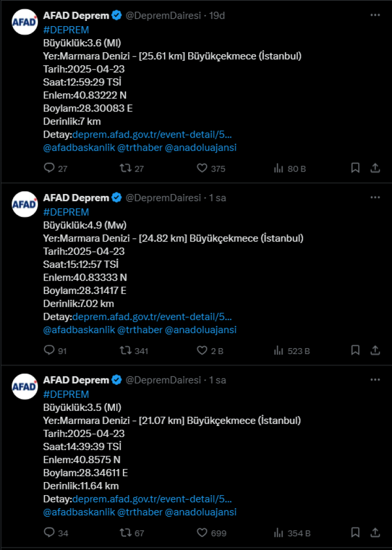
Task: Bookmark the 11.64 km depth earthquake tweet
Action: click(x=355, y=533)
